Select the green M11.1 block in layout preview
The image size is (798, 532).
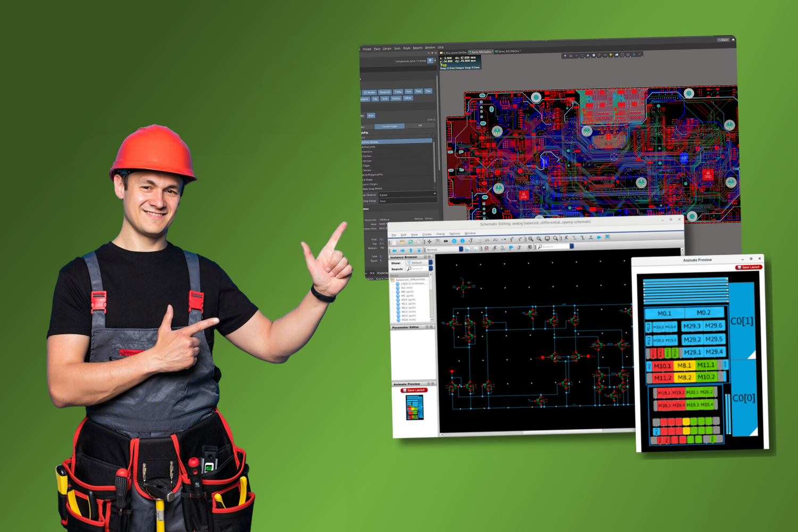706,365
